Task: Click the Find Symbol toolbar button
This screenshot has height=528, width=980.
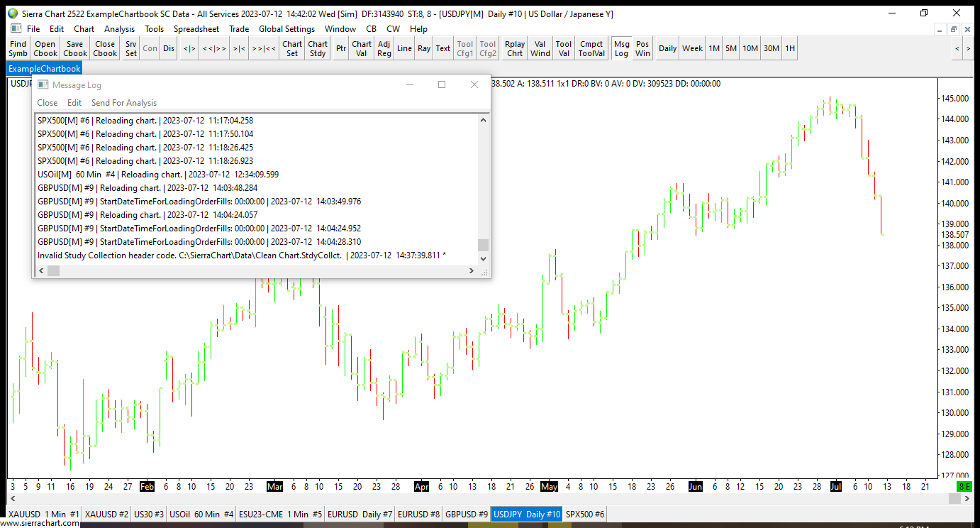Action: (18, 48)
